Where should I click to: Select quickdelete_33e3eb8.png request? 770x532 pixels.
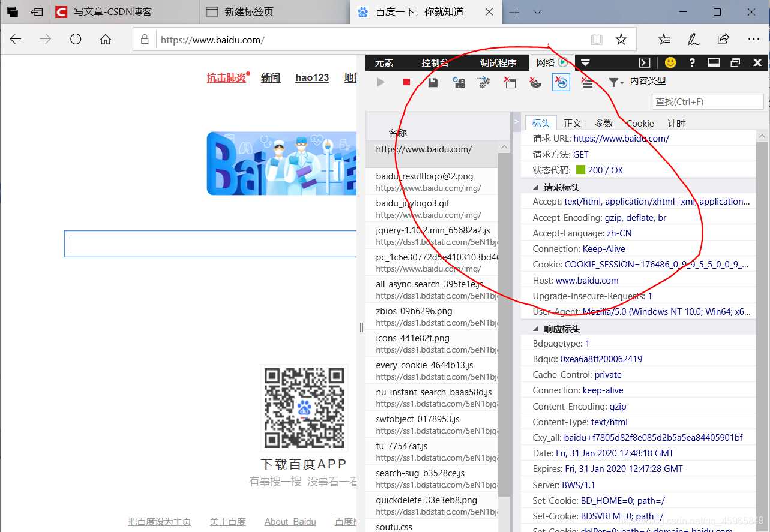pyautogui.click(x=432, y=505)
